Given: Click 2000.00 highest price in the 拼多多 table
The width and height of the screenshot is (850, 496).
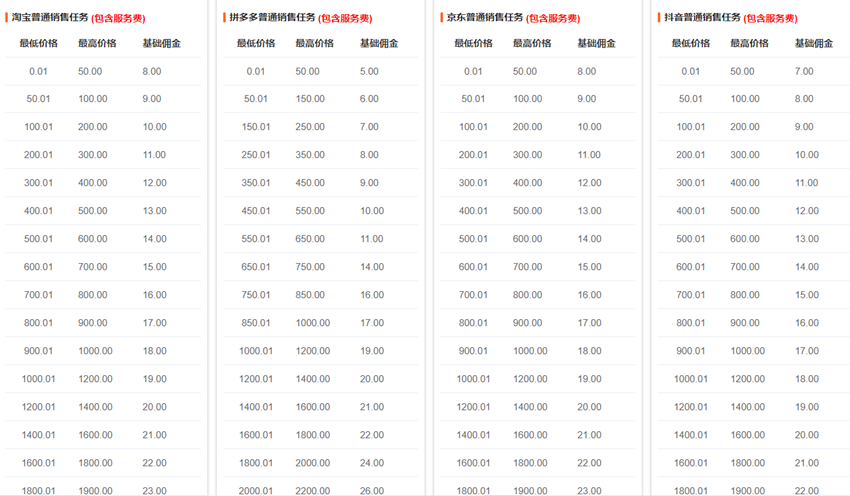Looking at the screenshot, I should click(x=313, y=463).
